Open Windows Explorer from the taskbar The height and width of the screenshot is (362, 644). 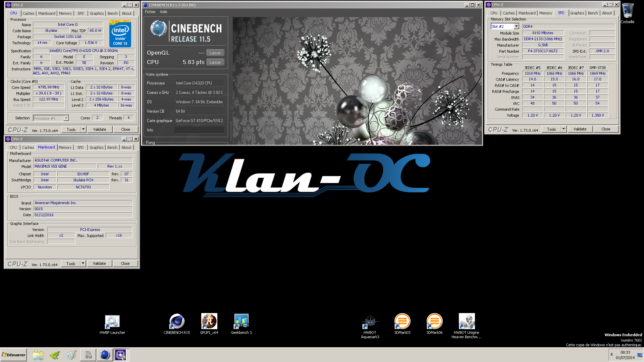(x=38, y=355)
